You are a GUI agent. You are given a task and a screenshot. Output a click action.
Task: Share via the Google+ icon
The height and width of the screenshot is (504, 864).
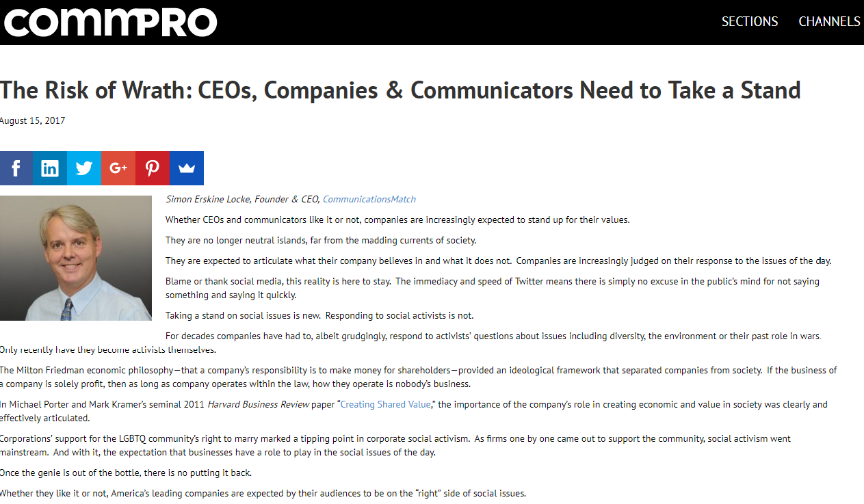point(118,168)
